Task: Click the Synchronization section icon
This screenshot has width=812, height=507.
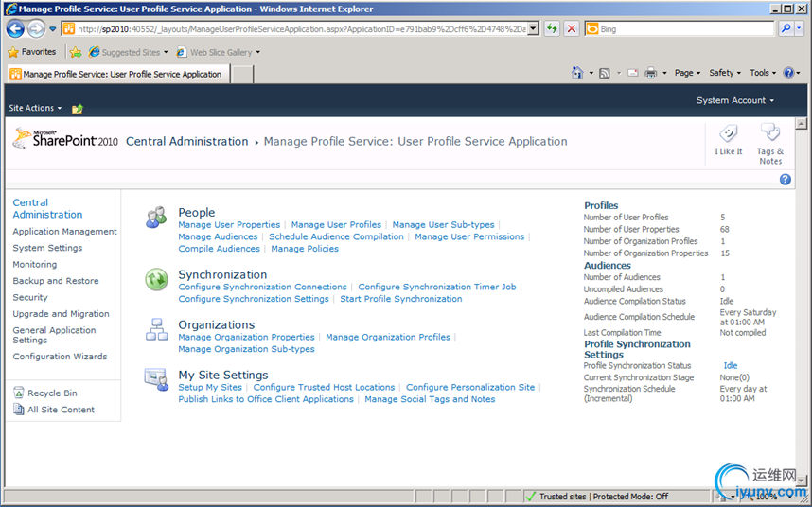Action: [156, 279]
